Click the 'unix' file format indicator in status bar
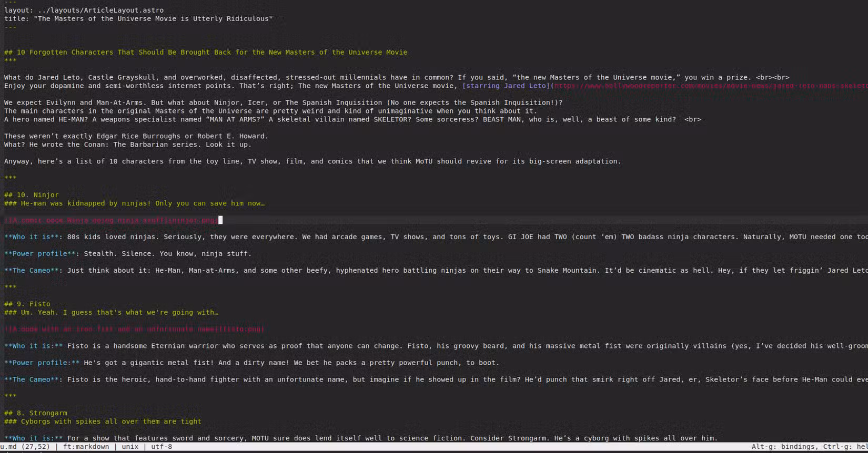This screenshot has height=453, width=868. 130,447
